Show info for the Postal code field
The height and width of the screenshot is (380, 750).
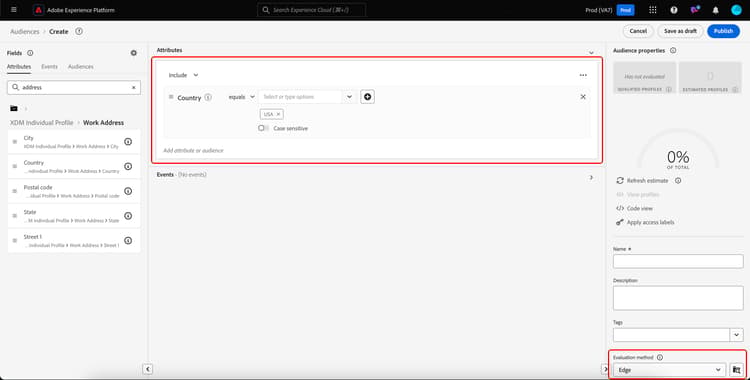point(128,191)
